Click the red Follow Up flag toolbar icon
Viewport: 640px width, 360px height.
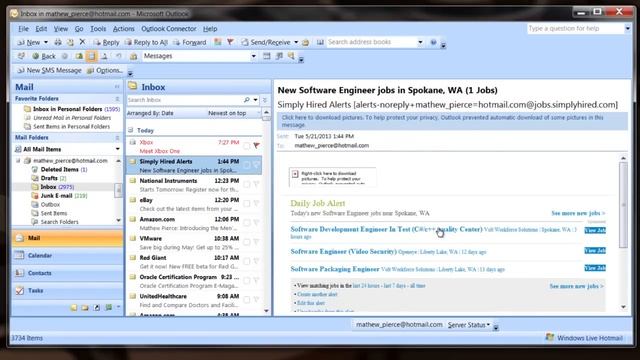click(x=230, y=42)
